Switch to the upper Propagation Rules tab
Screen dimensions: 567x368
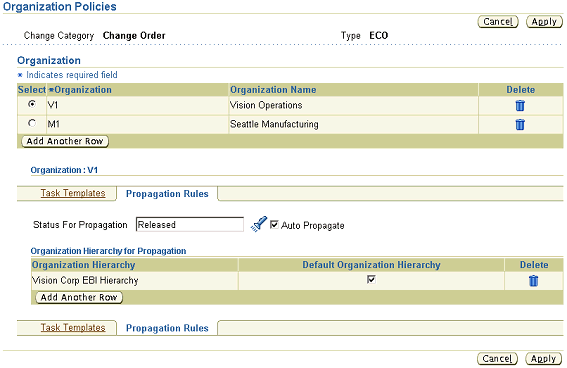pyautogui.click(x=167, y=194)
